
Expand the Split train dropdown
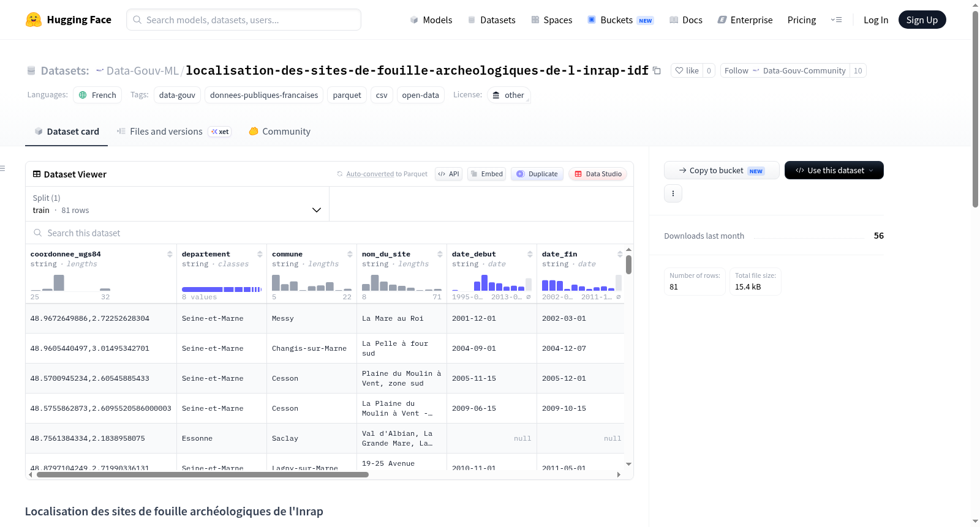click(x=178, y=204)
